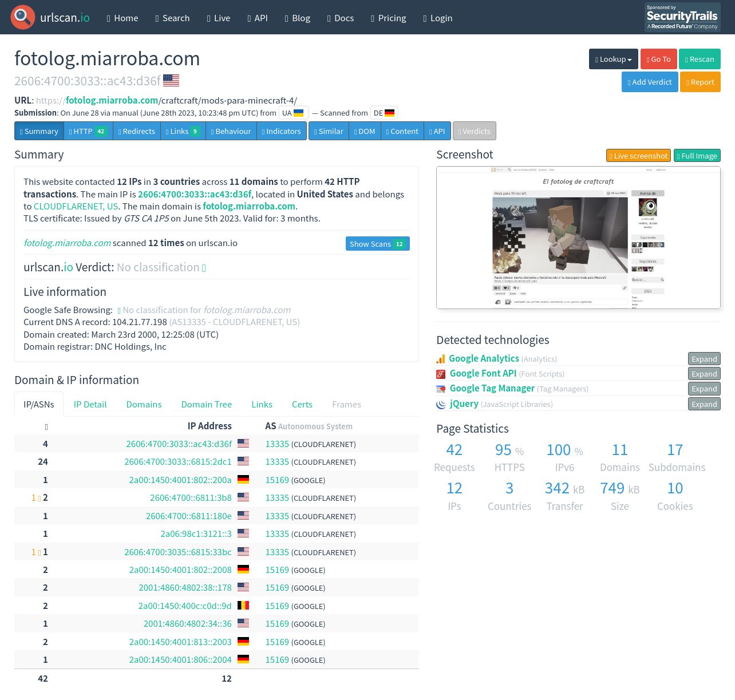Screen dimensions: 735x700
Task: Click the Google Analytics technology icon
Action: (x=441, y=359)
